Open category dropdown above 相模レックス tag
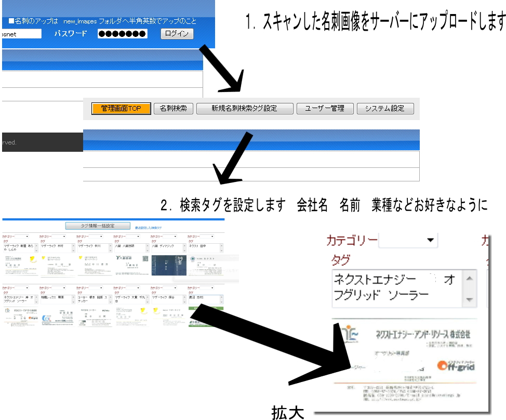This screenshot has width=506, height=420. [x=59, y=287]
